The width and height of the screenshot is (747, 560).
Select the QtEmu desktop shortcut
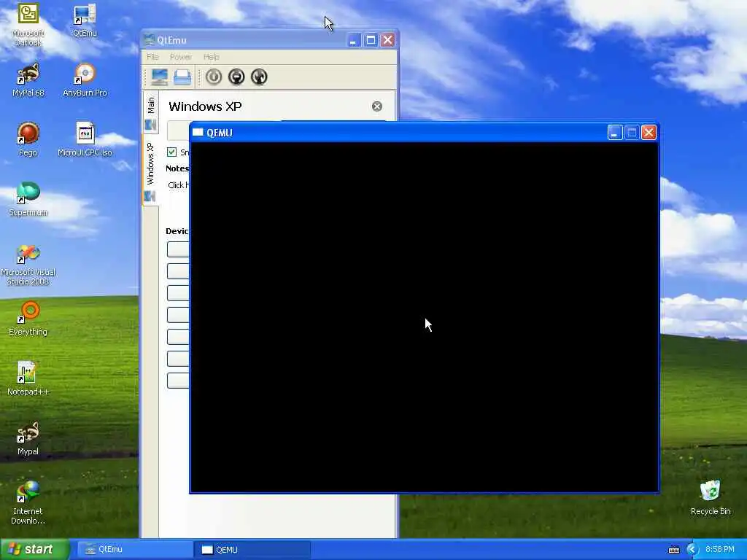click(85, 20)
